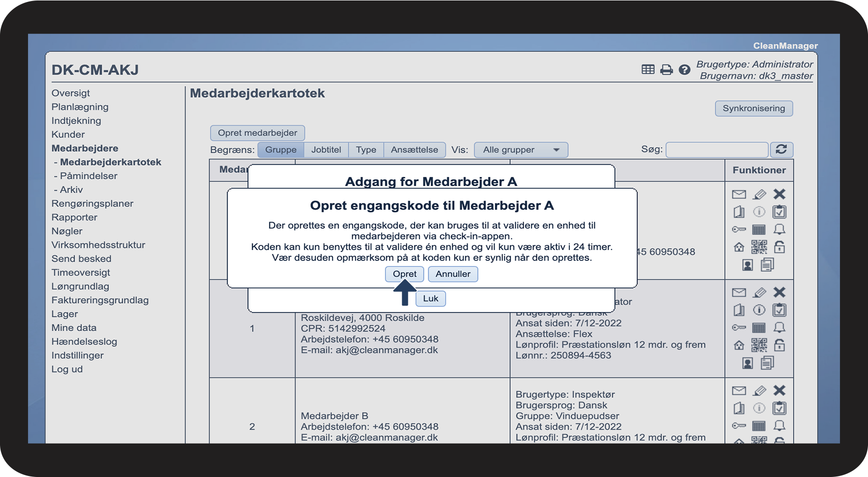This screenshot has height=477, width=868.
Task: Open the Alle grupper dropdown
Action: click(521, 150)
